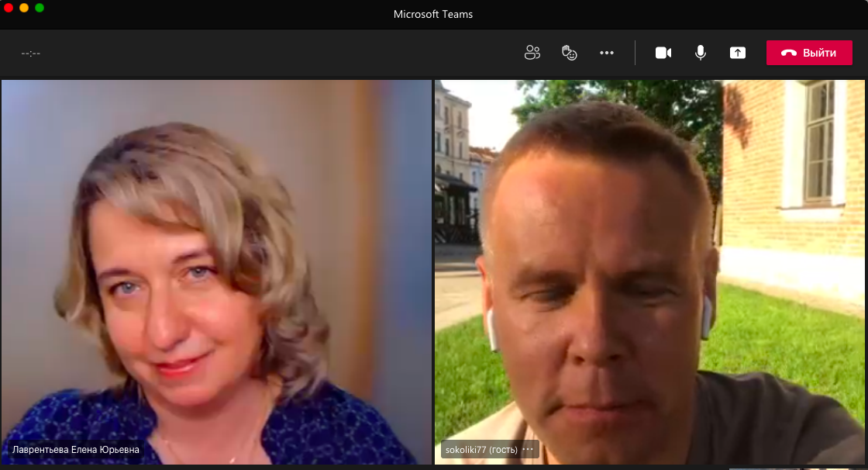Turn off the camera
Screen dimensions: 868x470
(663, 53)
